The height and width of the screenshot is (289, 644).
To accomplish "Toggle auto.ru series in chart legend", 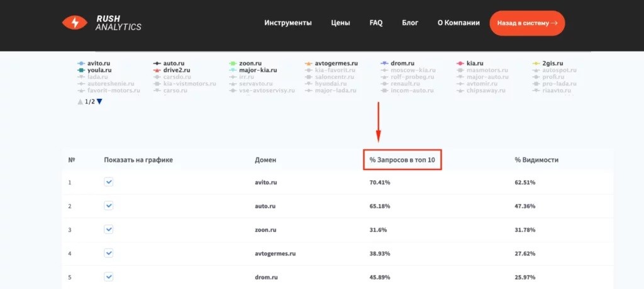I will [169, 64].
